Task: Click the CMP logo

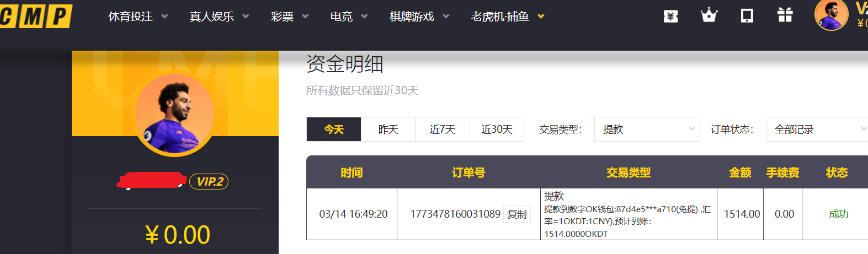Action: (36, 16)
